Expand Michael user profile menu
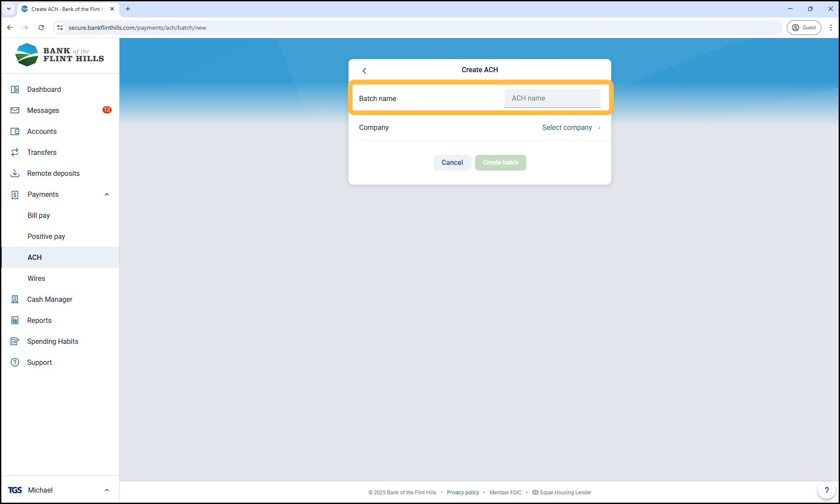The height and width of the screenshot is (504, 840). point(107,490)
